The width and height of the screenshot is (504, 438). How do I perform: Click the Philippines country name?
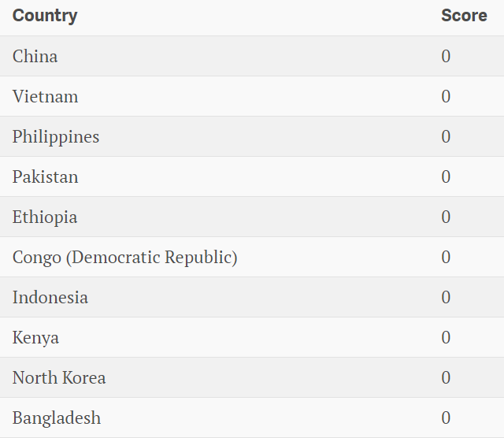[x=56, y=136]
